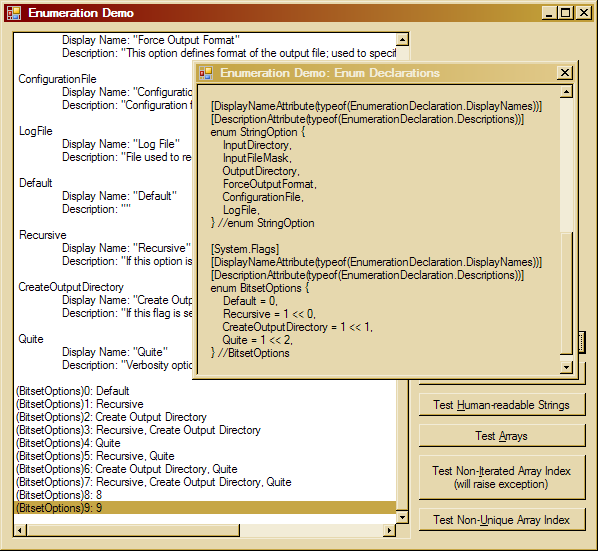Click "CreateOutputDirectory = 1 << 1," line
The height and width of the screenshot is (551, 598).
[x=298, y=327]
